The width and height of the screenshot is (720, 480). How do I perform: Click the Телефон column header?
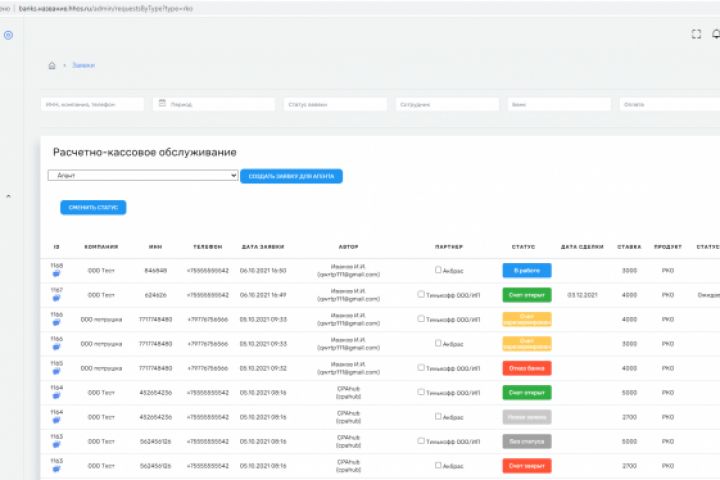pyautogui.click(x=208, y=247)
